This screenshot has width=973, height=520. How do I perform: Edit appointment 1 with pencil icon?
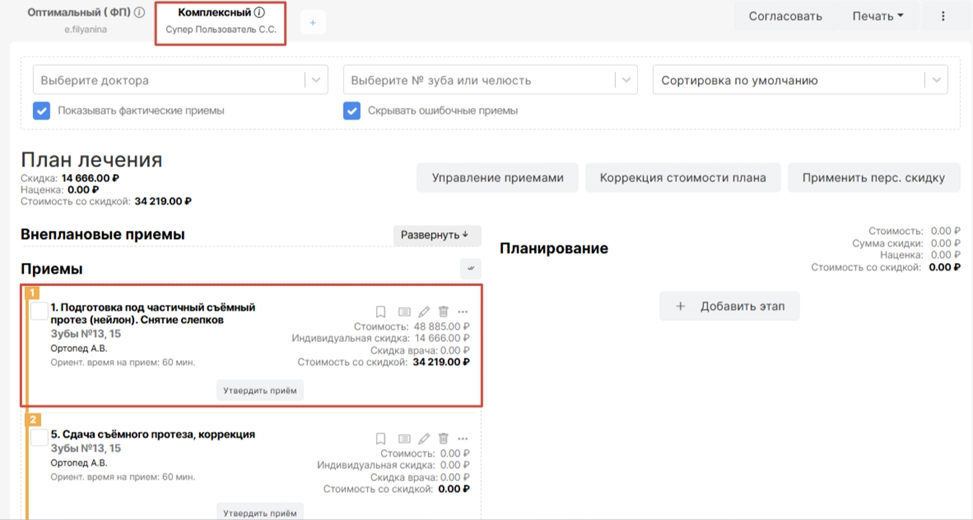click(424, 312)
